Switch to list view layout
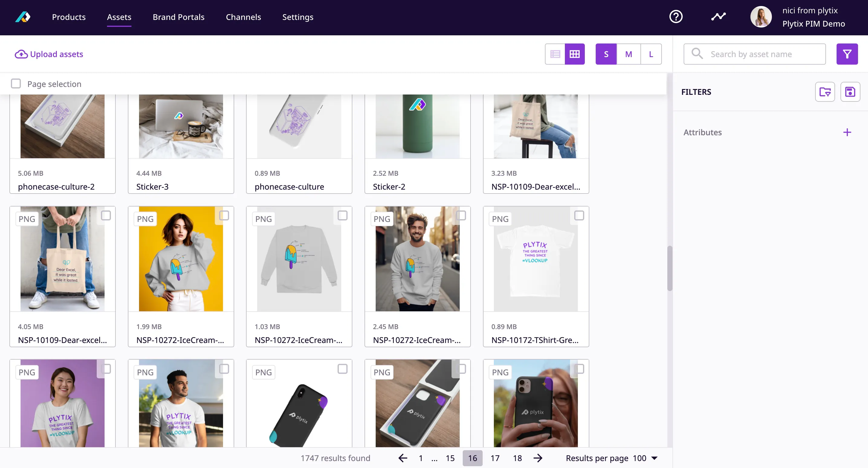The width and height of the screenshot is (868, 468). [x=555, y=54]
